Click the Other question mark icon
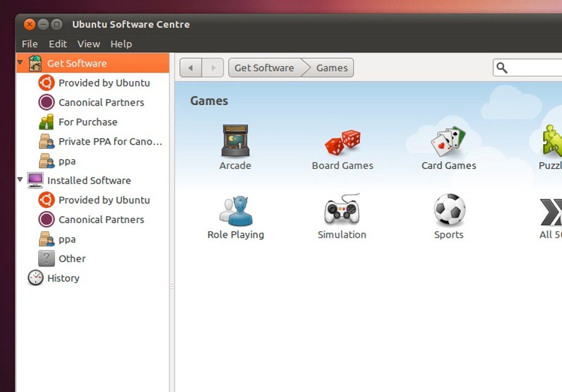Image resolution: width=562 pixels, height=392 pixels. (x=46, y=258)
